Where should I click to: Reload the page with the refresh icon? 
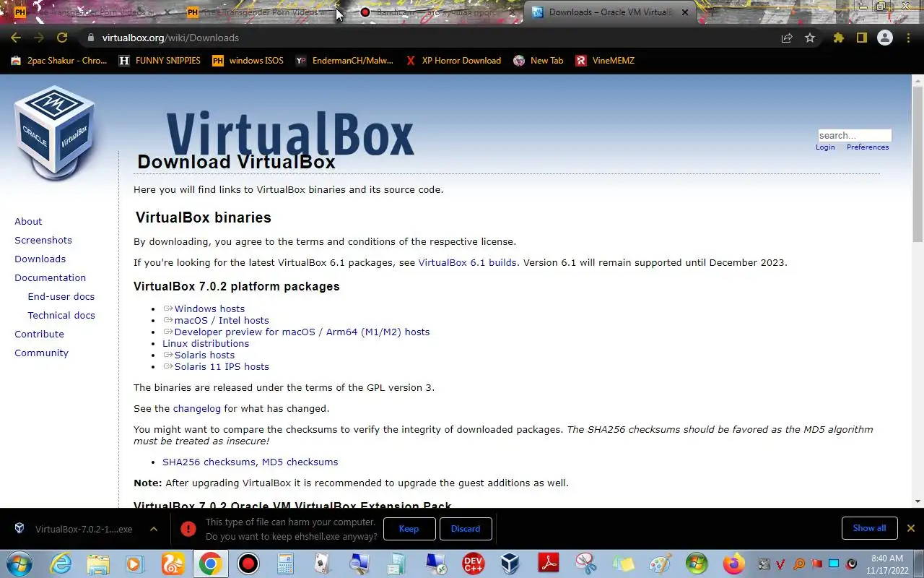(x=62, y=38)
